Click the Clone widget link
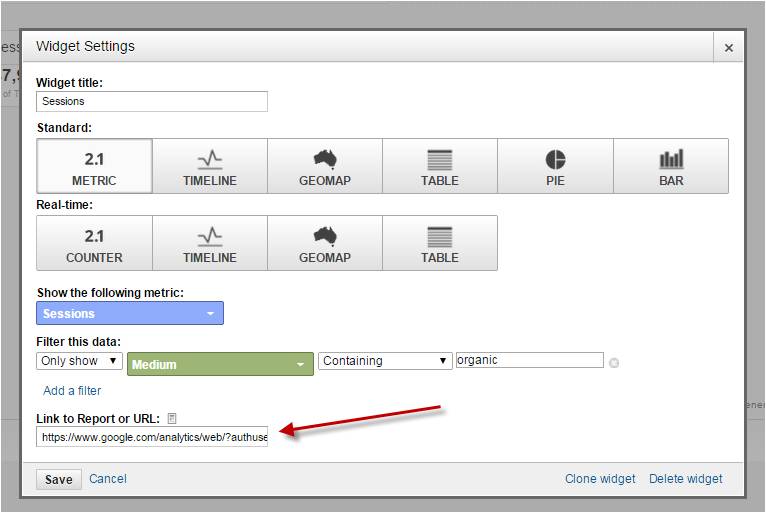The width and height of the screenshot is (766, 513). point(600,479)
